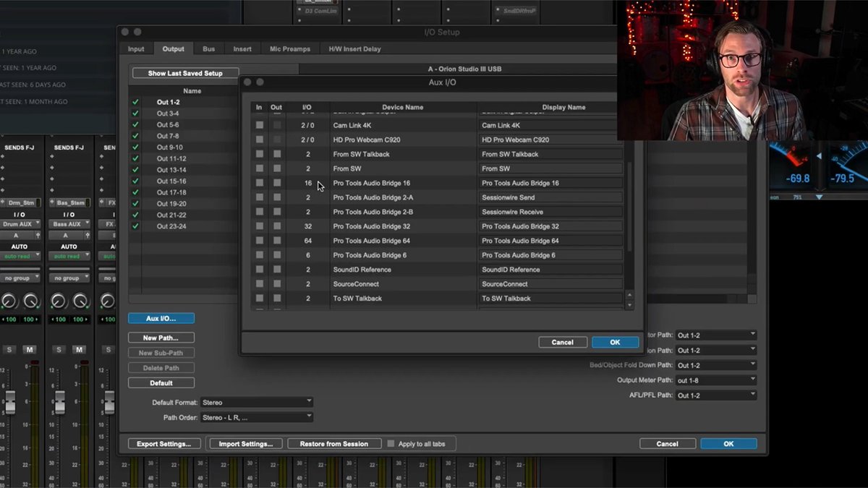868x488 pixels.
Task: Mute the Drum AUX mixer track
Action: click(x=30, y=350)
